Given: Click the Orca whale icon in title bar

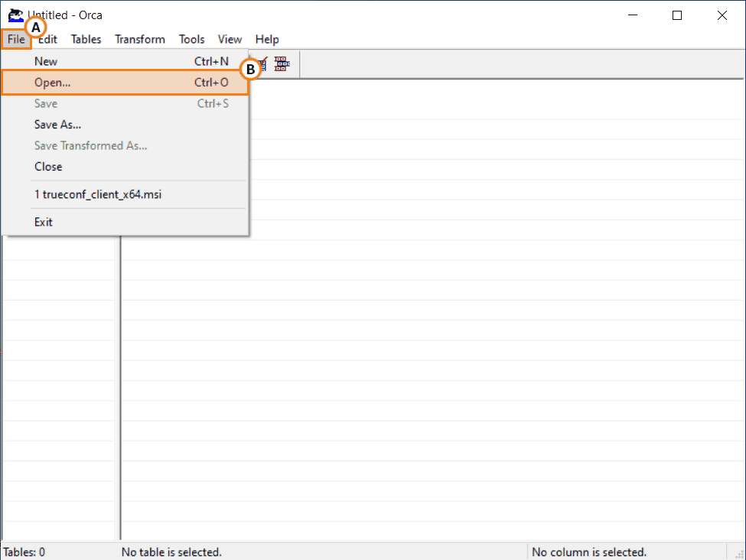Looking at the screenshot, I should (15, 15).
